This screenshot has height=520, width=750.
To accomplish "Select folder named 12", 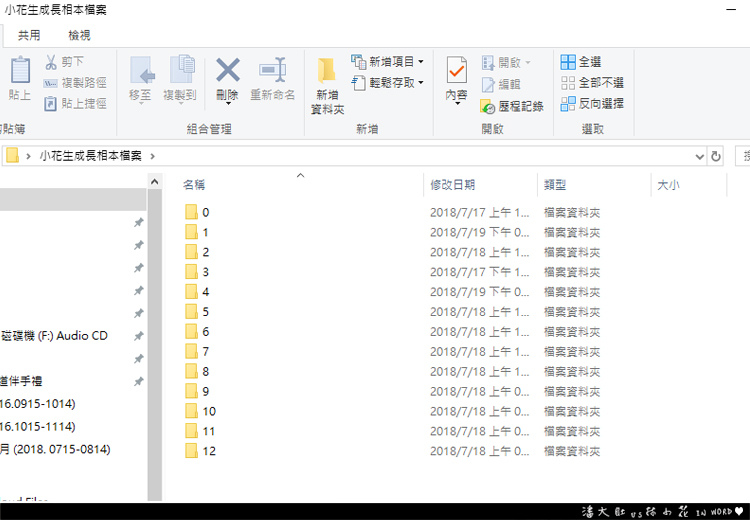I will pyautogui.click(x=200, y=451).
